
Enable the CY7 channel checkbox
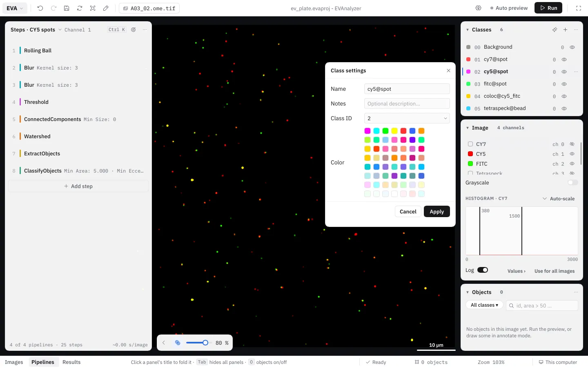tap(470, 144)
